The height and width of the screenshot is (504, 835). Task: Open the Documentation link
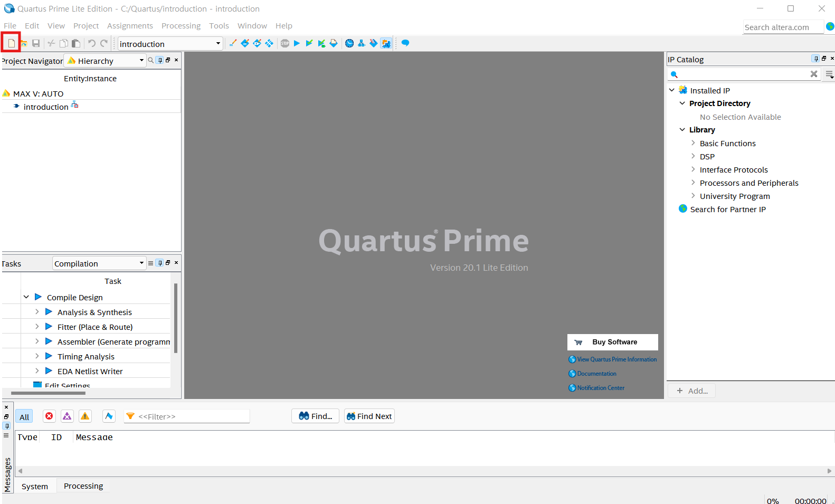click(596, 374)
